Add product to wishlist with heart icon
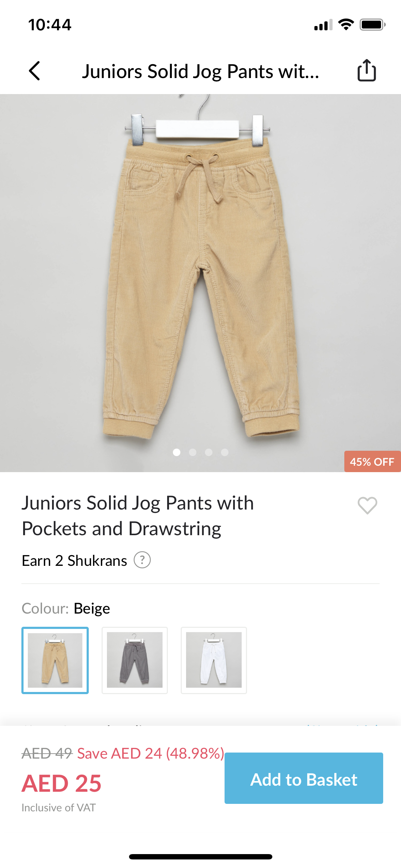The height and width of the screenshot is (868, 401). [x=367, y=505]
